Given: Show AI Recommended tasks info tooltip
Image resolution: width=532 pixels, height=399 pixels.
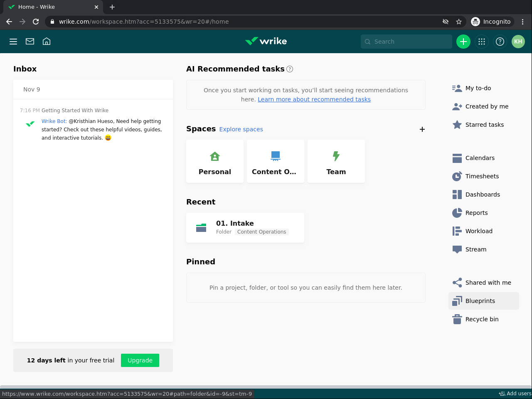Looking at the screenshot, I should click(x=290, y=69).
